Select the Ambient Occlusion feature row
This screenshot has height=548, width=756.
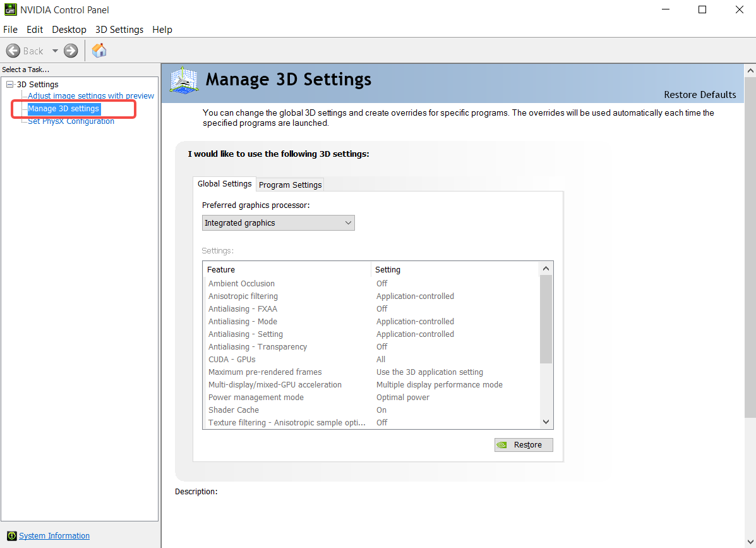284,283
